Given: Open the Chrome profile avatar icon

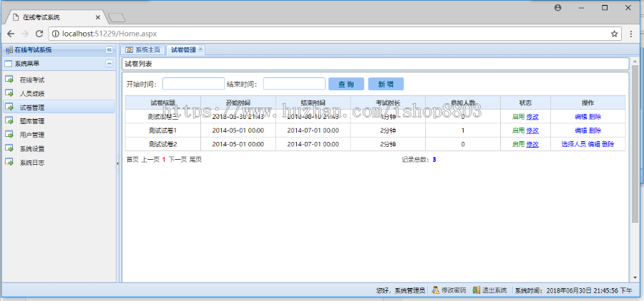Looking at the screenshot, I should pos(557,8).
